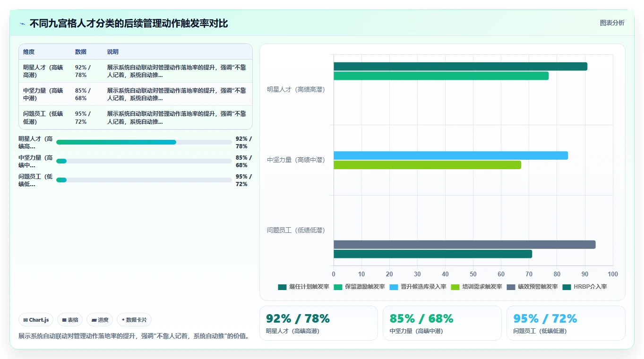Click the lightning icon beside the title
The image size is (644, 359).
[x=23, y=24]
